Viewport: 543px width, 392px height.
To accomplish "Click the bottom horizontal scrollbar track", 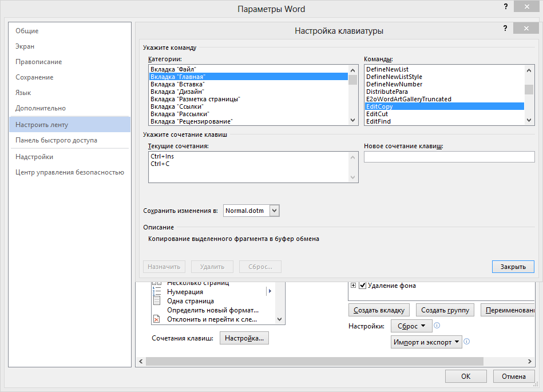I will [x=335, y=361].
